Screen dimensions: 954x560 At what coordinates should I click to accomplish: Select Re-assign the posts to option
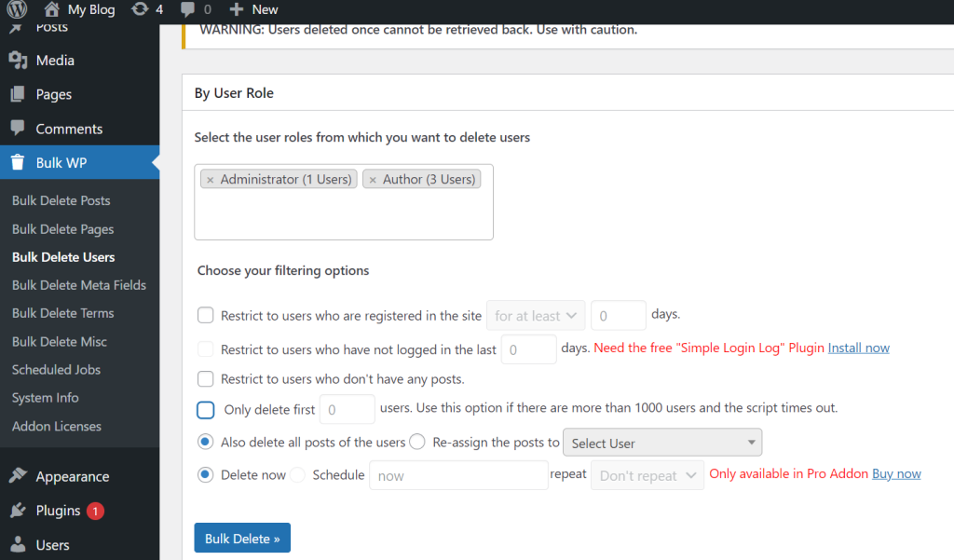[x=416, y=442]
